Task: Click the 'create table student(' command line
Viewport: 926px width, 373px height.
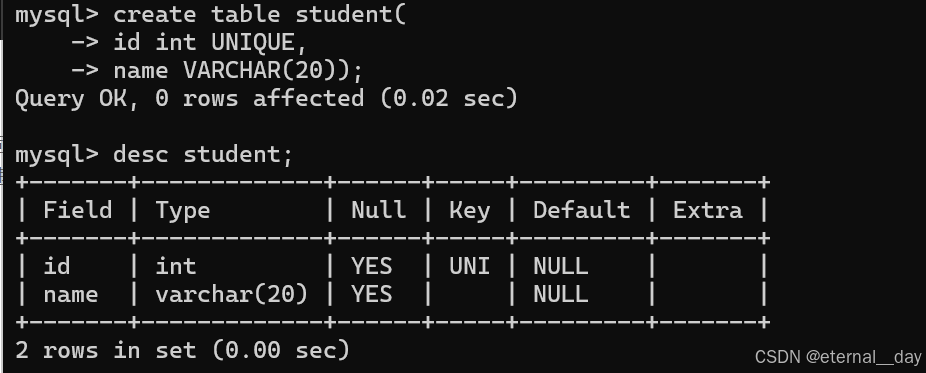Action: pyautogui.click(x=211, y=15)
